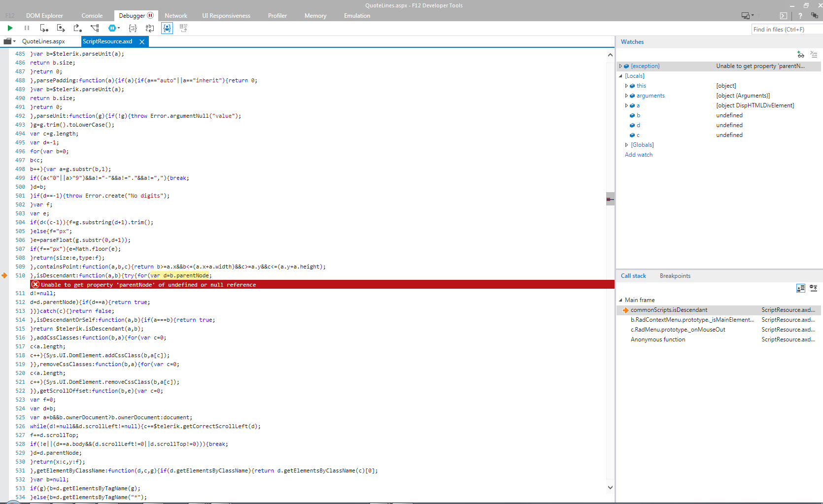Click line 514 isDescendantOrSelf code
Viewport: 823px width, 504px height.
tap(123, 320)
